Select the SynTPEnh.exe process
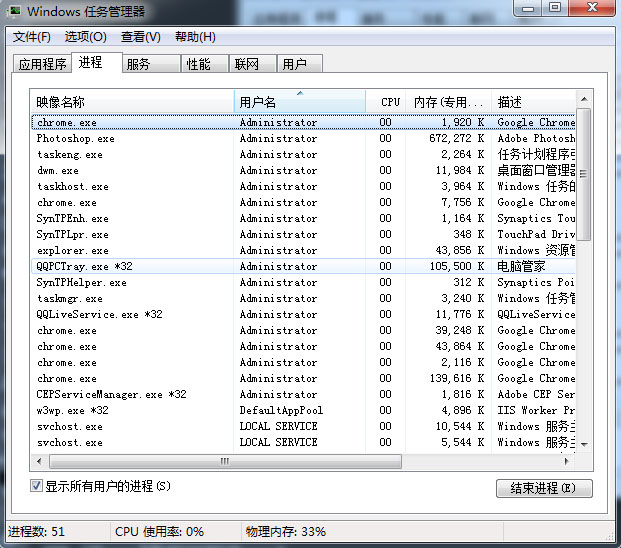 [303, 218]
